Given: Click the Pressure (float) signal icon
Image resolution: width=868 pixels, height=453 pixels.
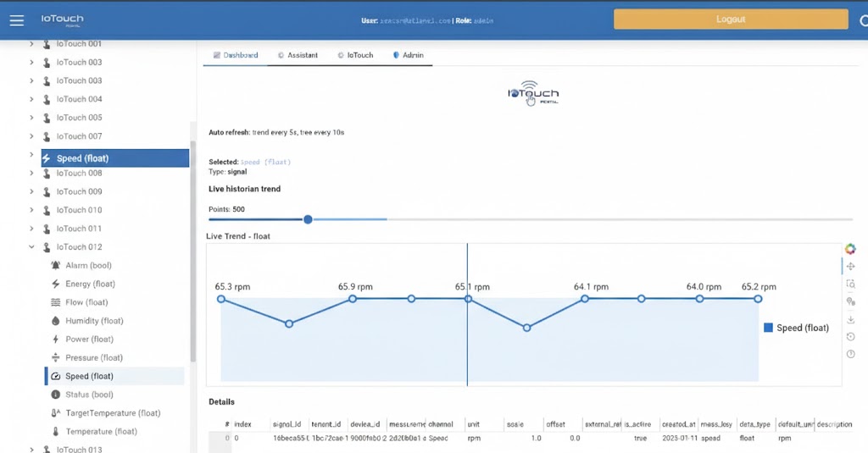Looking at the screenshot, I should click(x=55, y=357).
